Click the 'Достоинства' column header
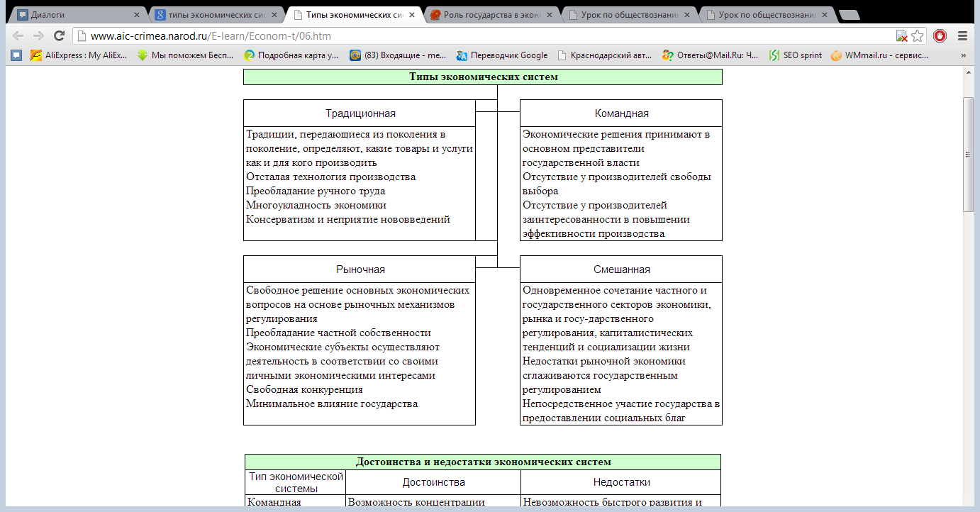980x512 pixels. tap(434, 482)
